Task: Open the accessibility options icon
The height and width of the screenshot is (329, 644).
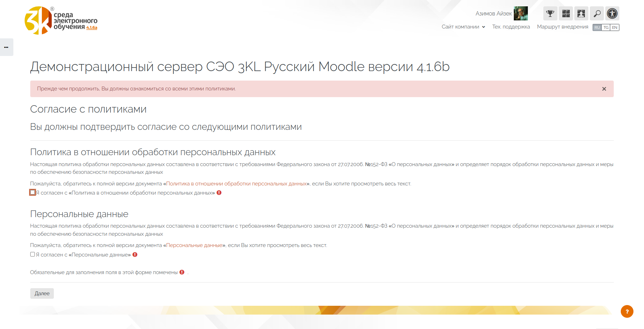Action: [612, 14]
